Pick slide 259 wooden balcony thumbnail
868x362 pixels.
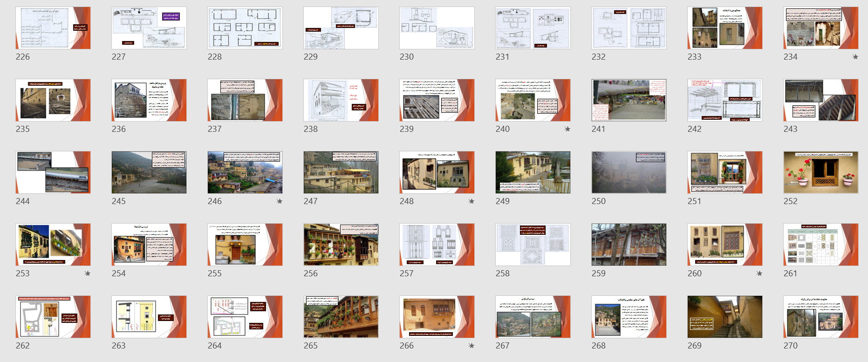pos(629,245)
